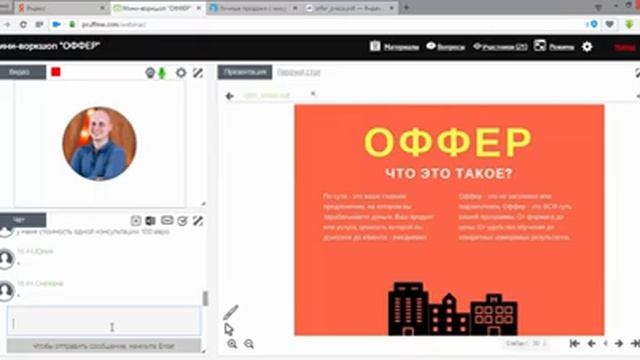
Task: Click the browser address bar URL
Action: point(114,24)
